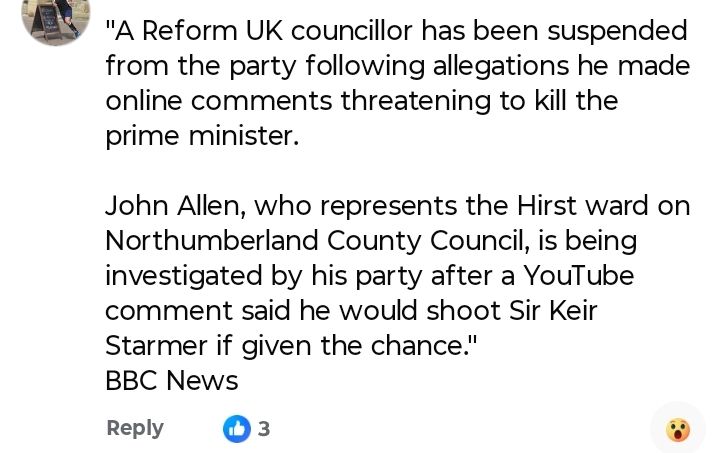
Task: Click the word 'investigated' in the comment
Action: pyautogui.click(x=184, y=277)
